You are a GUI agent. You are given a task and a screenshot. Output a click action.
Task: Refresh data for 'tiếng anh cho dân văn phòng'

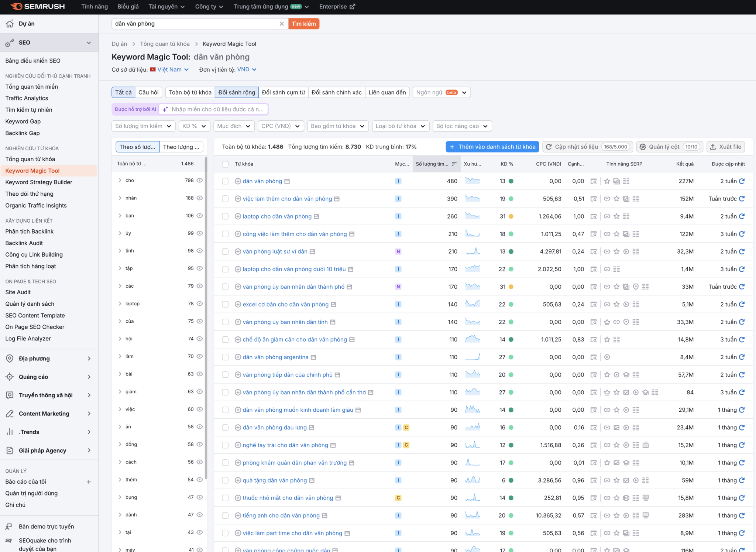[742, 515]
